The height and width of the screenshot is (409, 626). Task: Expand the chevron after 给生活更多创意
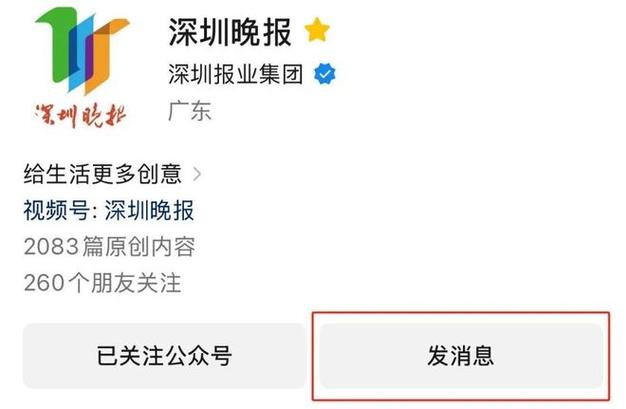tap(197, 174)
